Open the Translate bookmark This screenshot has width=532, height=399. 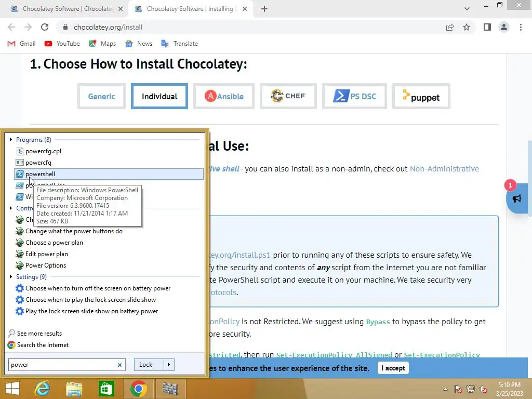(x=179, y=44)
